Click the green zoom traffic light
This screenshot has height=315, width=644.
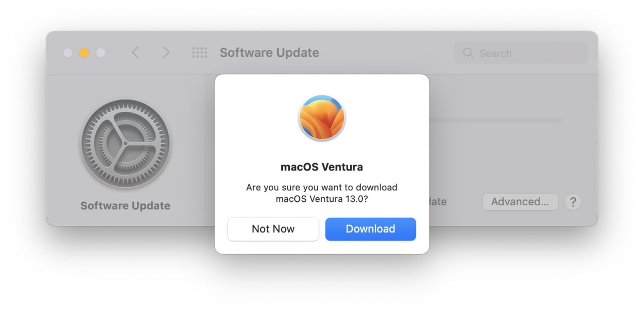101,52
